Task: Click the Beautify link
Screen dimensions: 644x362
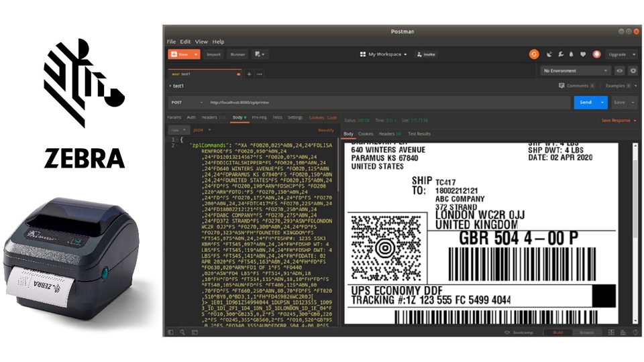Action: [326, 130]
